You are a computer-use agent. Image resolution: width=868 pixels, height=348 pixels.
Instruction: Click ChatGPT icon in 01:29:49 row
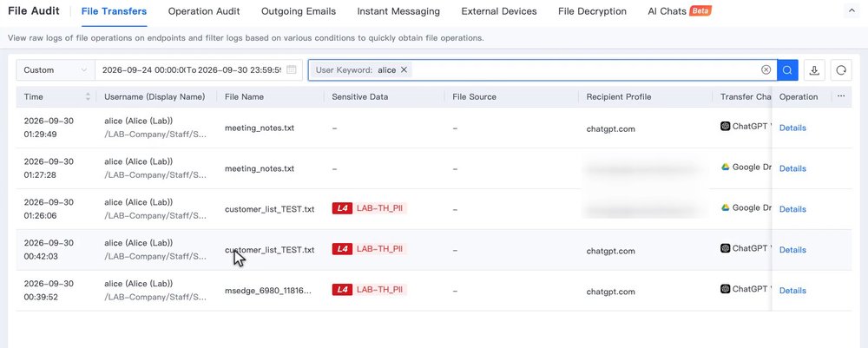[x=725, y=126]
